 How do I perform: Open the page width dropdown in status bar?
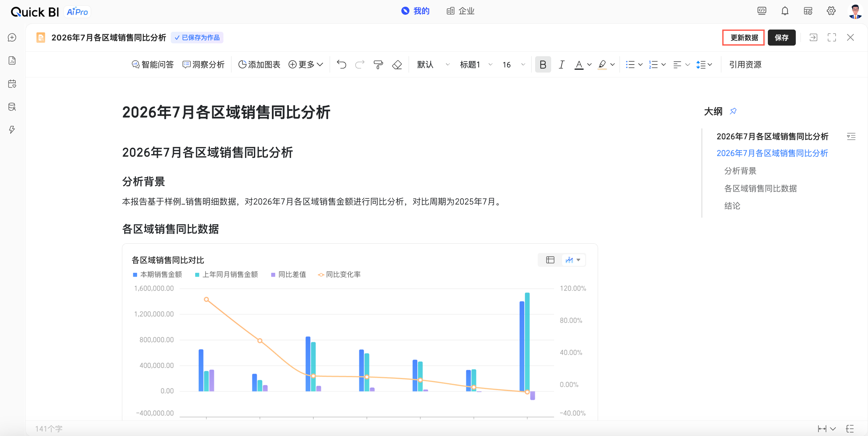(827, 429)
